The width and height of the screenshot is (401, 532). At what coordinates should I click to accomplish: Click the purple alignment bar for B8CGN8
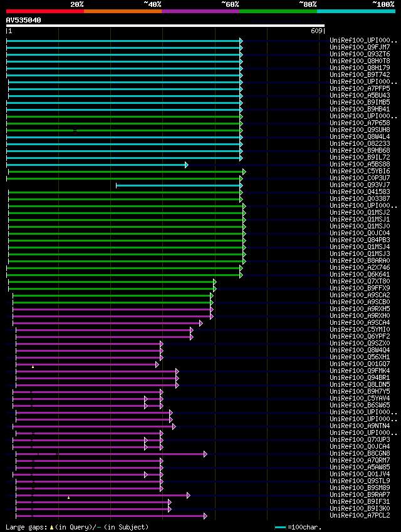111,454
